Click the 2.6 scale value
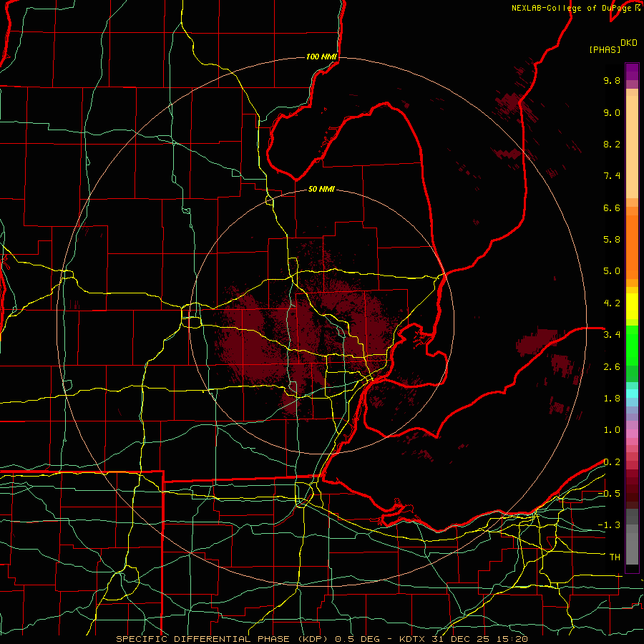 612,367
